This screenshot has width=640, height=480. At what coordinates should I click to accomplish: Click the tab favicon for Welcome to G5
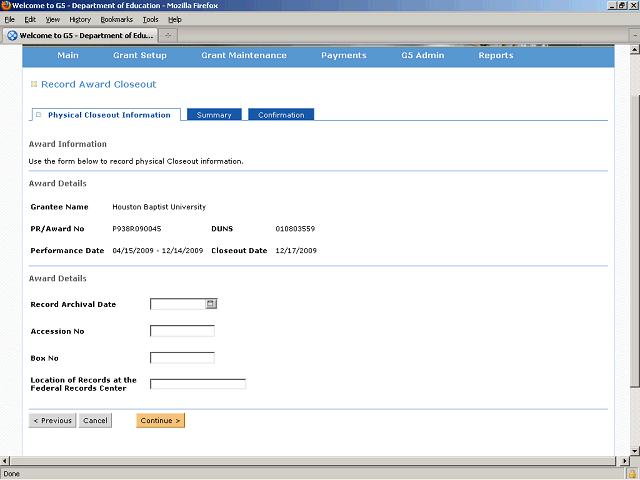pos(12,36)
